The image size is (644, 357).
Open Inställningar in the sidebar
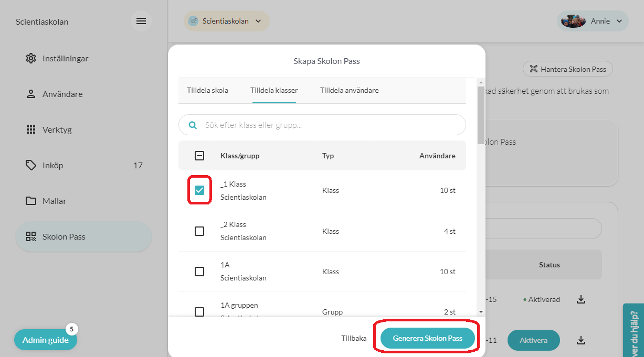[x=83, y=59]
